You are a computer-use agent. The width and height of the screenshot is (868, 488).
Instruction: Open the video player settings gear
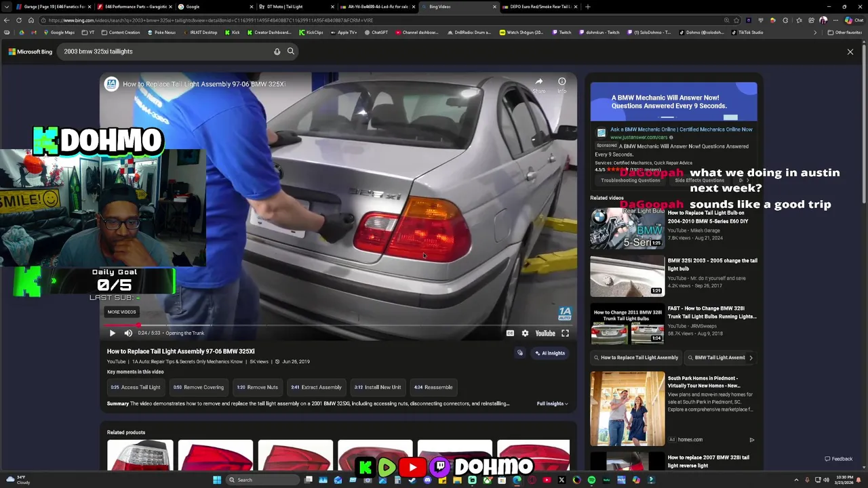525,333
